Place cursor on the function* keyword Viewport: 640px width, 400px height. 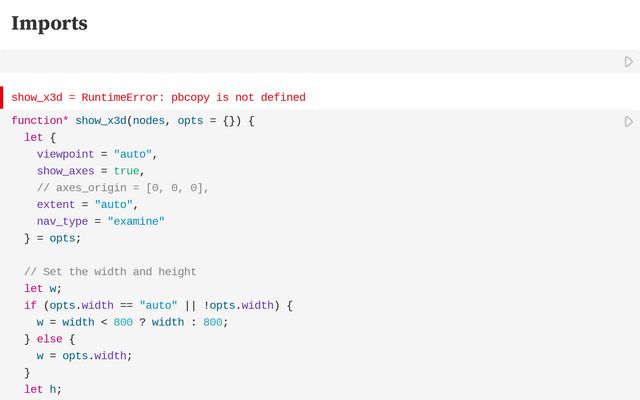click(40, 121)
